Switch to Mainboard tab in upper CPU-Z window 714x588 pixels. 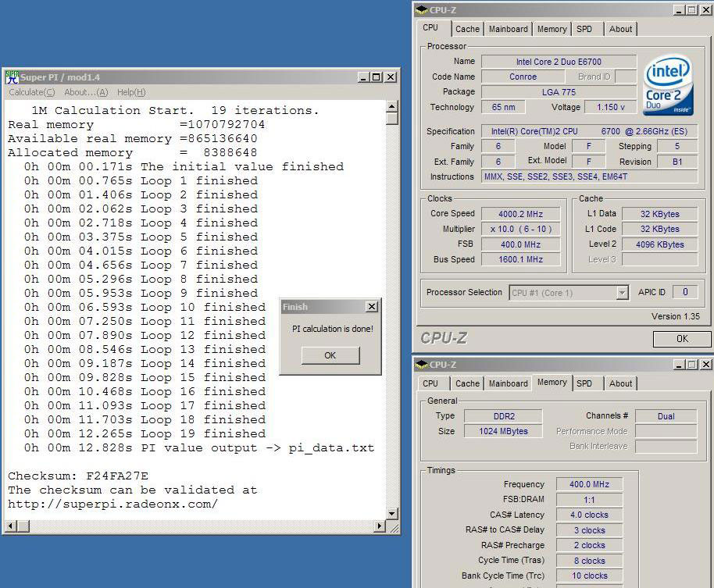click(509, 29)
